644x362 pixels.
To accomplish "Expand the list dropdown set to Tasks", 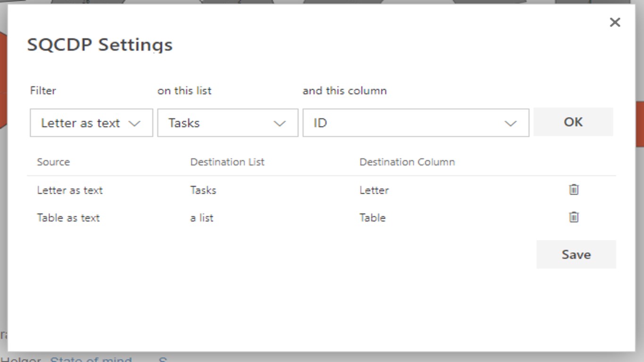I will (228, 123).
